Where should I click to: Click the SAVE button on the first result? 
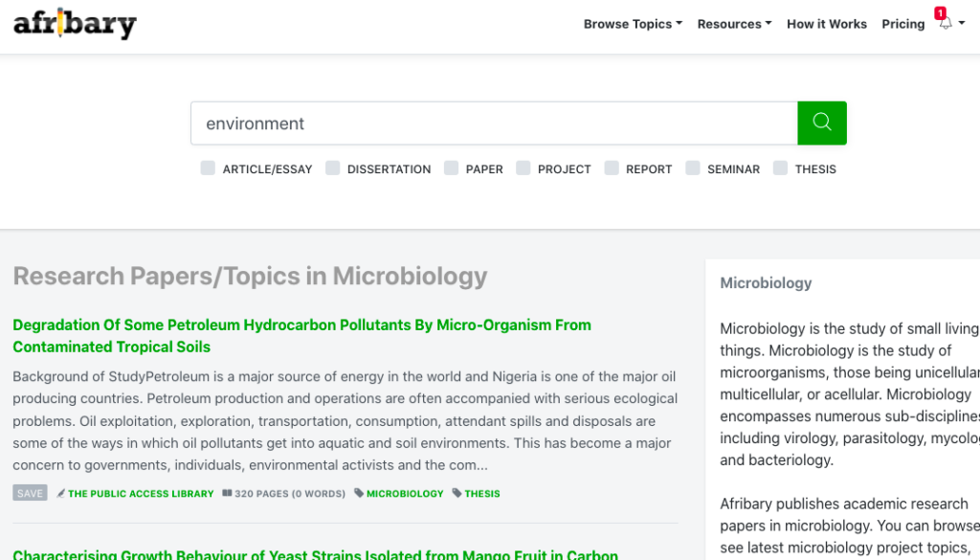30,492
